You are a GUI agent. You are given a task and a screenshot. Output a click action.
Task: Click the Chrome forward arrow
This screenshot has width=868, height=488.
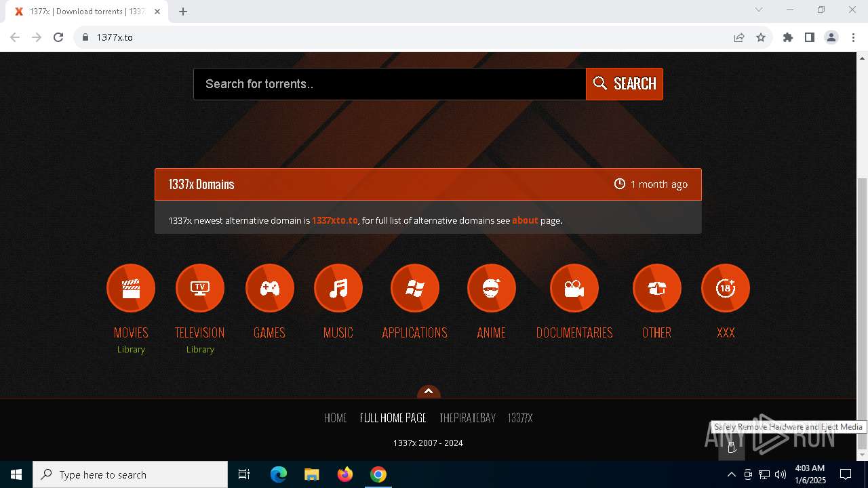[x=37, y=37]
